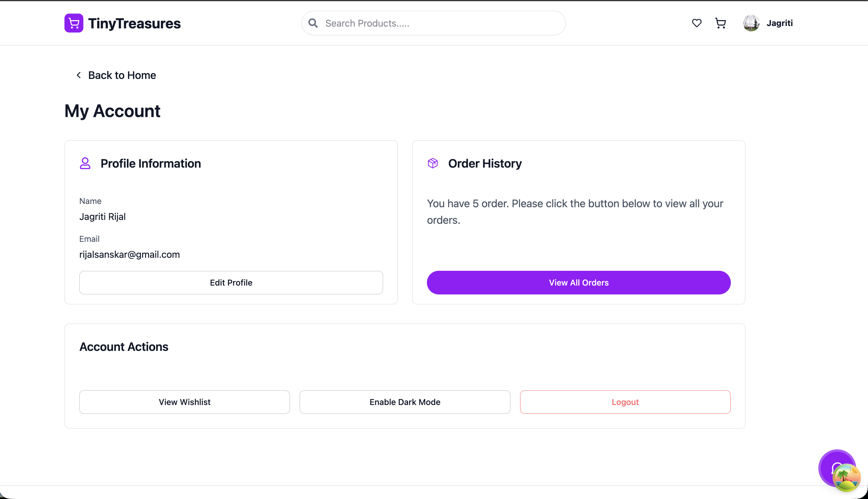
Task: Open the shopping cart icon
Action: [720, 23]
